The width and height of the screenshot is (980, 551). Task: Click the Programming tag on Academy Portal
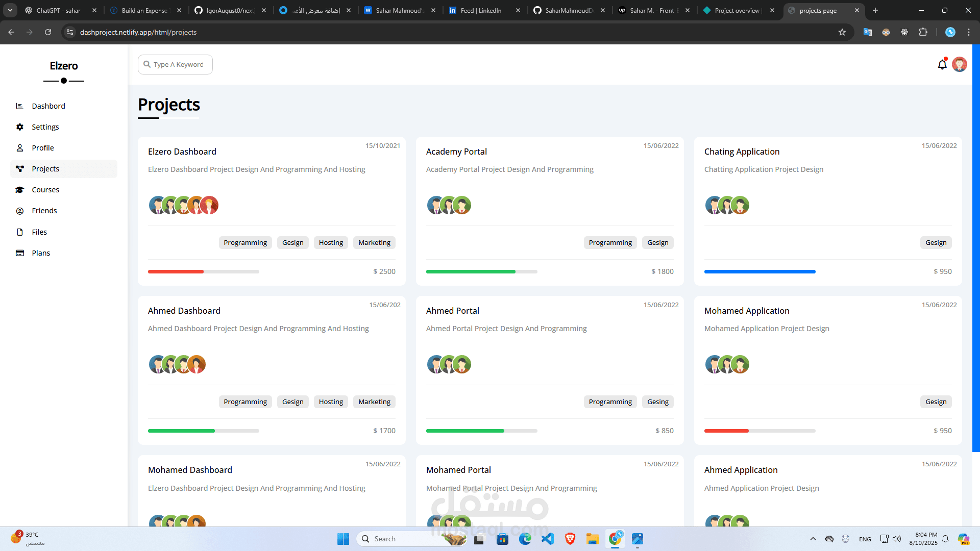[x=610, y=243]
